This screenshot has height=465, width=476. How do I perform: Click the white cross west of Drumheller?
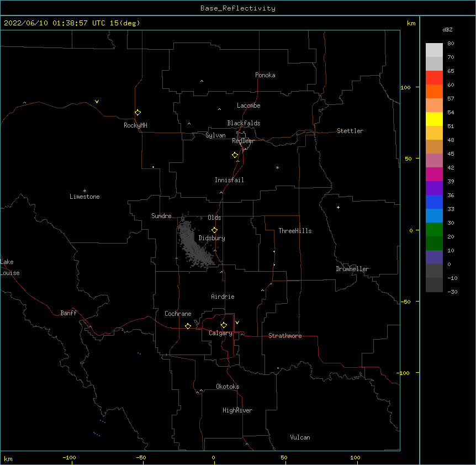[338, 207]
